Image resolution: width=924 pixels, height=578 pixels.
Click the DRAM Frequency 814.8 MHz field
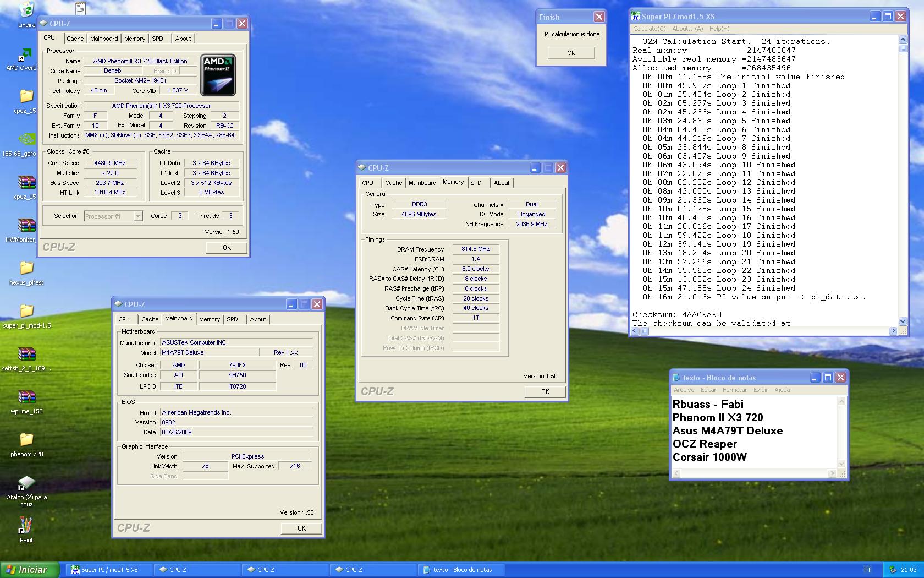(476, 249)
